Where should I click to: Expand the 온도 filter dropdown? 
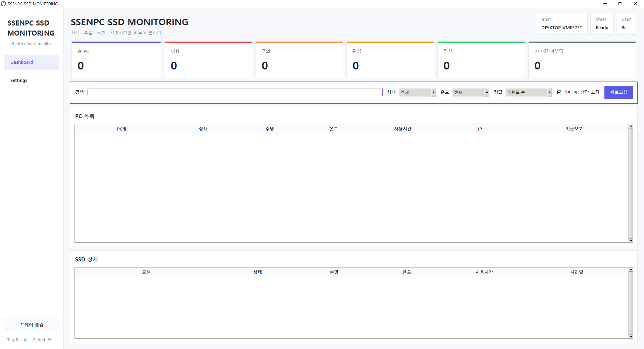point(471,92)
